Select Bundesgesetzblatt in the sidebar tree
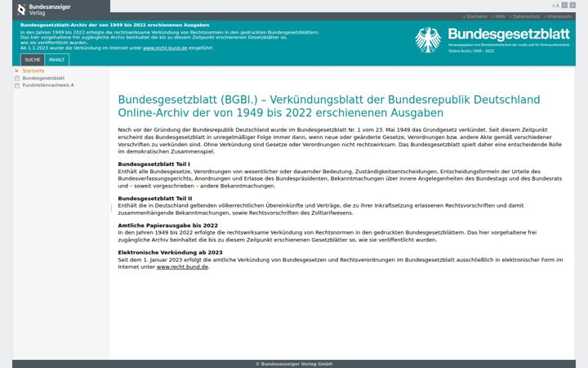Screen dimensions: 588x368 click(43, 79)
